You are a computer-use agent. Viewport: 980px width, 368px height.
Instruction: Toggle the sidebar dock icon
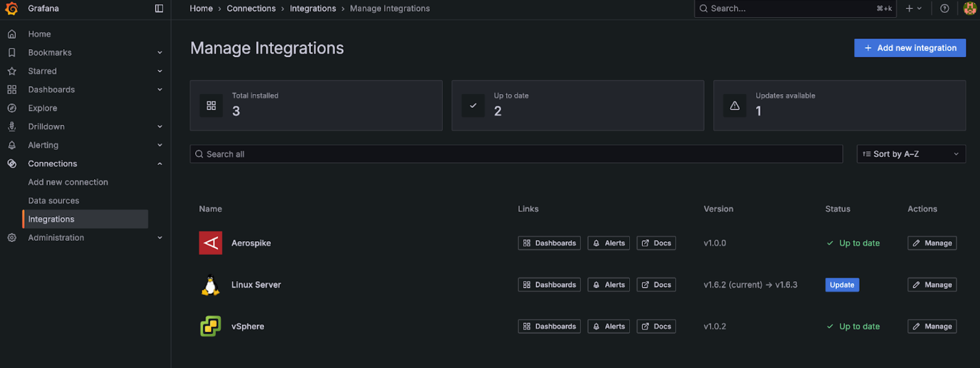click(x=159, y=9)
